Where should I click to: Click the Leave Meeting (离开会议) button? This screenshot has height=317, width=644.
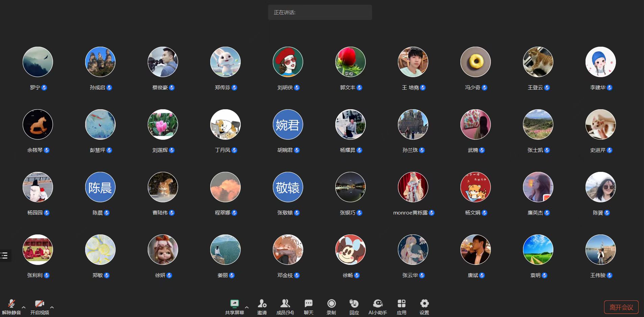point(621,307)
